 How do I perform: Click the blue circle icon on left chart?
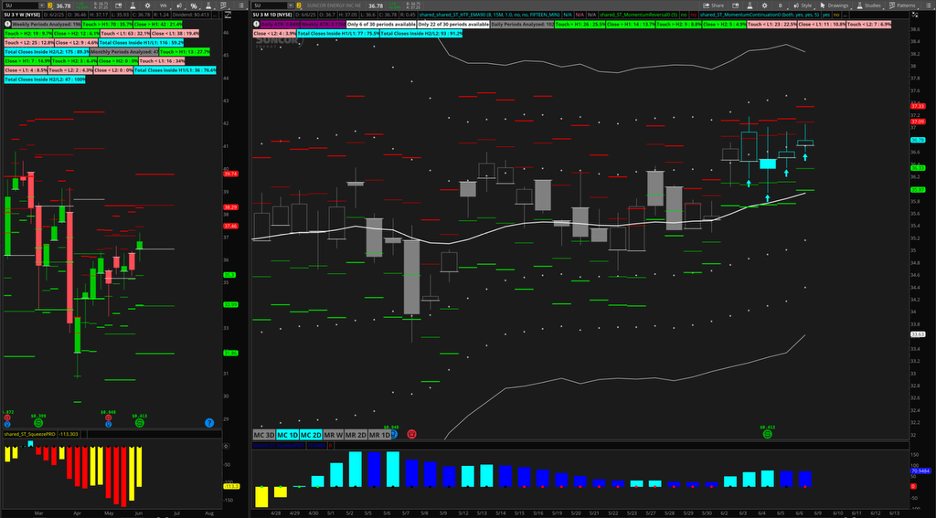tap(208, 423)
